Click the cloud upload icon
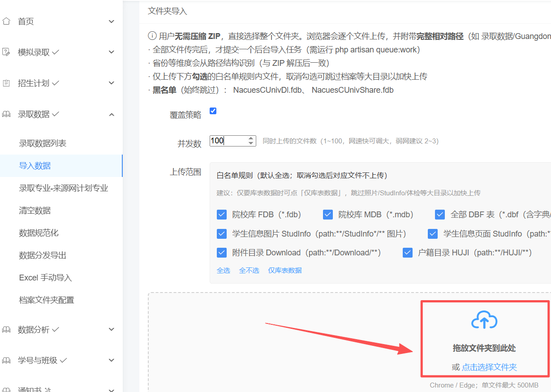Image resolution: width=551 pixels, height=392 pixels. coord(484,321)
